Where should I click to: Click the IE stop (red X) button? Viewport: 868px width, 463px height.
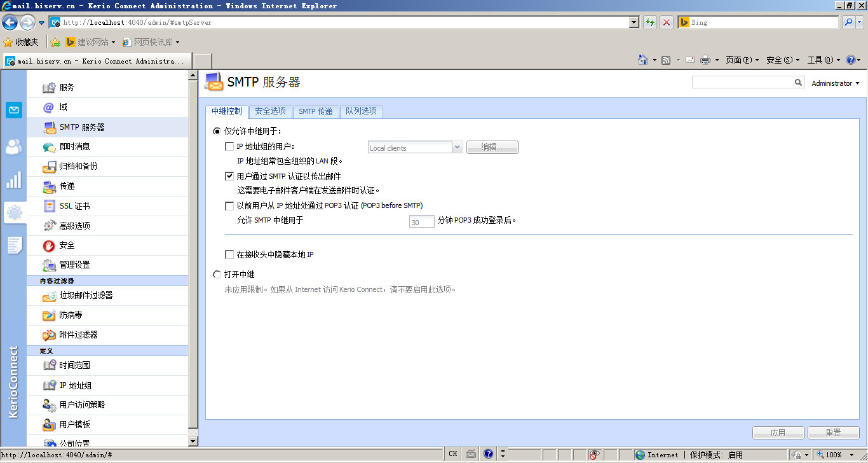(x=666, y=22)
